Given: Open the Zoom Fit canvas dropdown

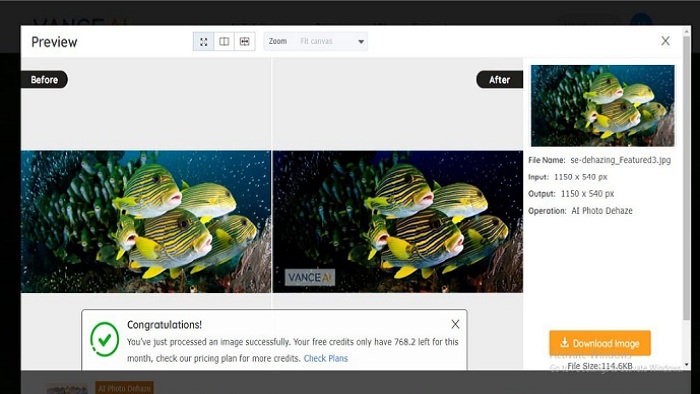Looking at the screenshot, I should [x=316, y=41].
